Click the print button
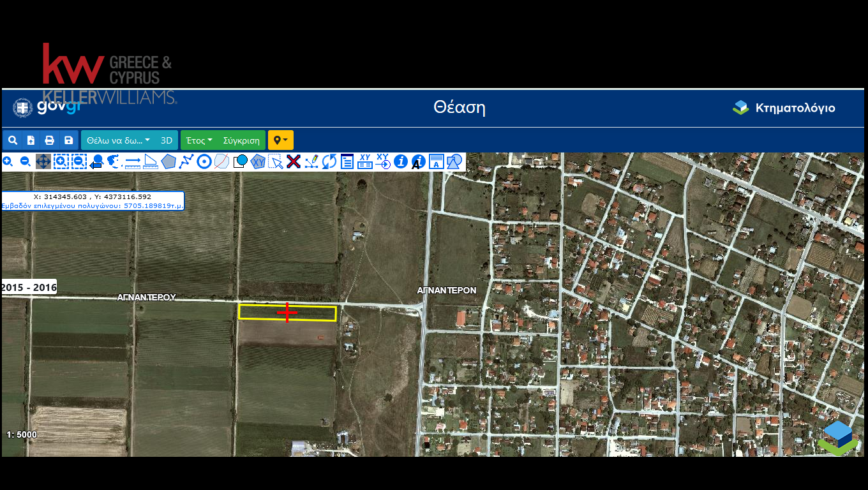Image resolution: width=868 pixels, height=490 pixels. point(50,140)
